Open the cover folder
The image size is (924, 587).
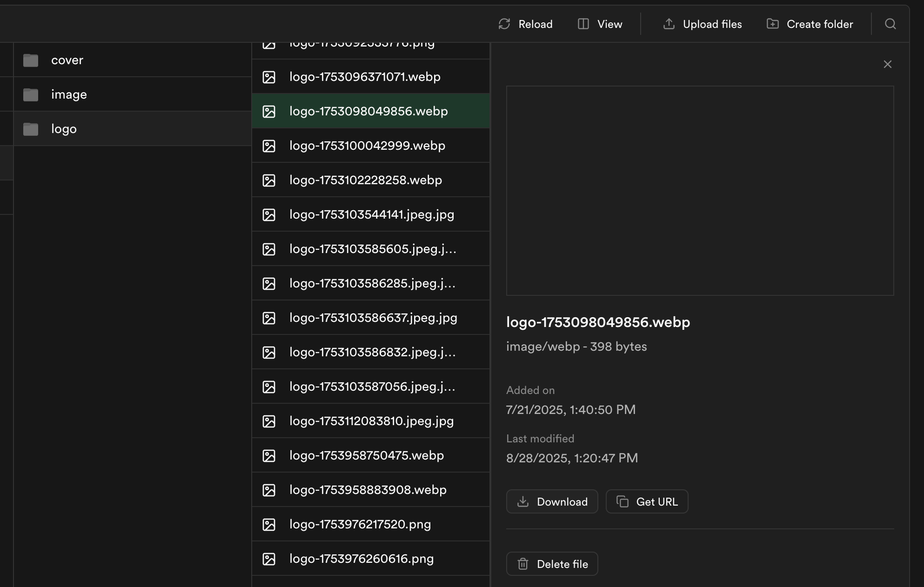click(67, 60)
